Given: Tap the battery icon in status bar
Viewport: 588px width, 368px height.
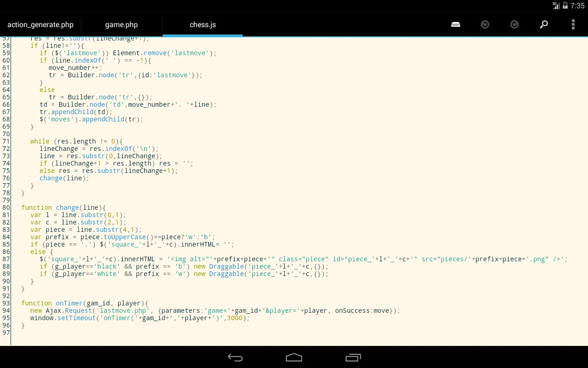Looking at the screenshot, I should [x=565, y=6].
